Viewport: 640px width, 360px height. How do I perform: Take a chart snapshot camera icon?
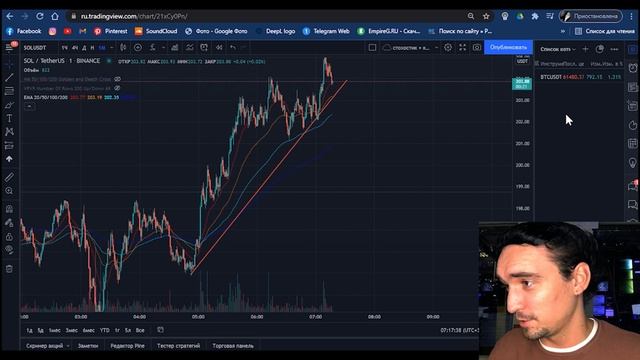pyautogui.click(x=476, y=48)
